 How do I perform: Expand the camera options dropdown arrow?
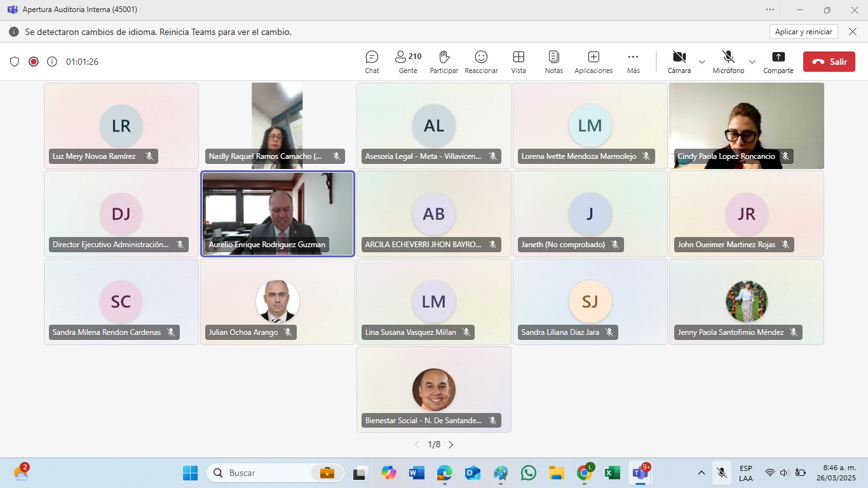point(702,62)
